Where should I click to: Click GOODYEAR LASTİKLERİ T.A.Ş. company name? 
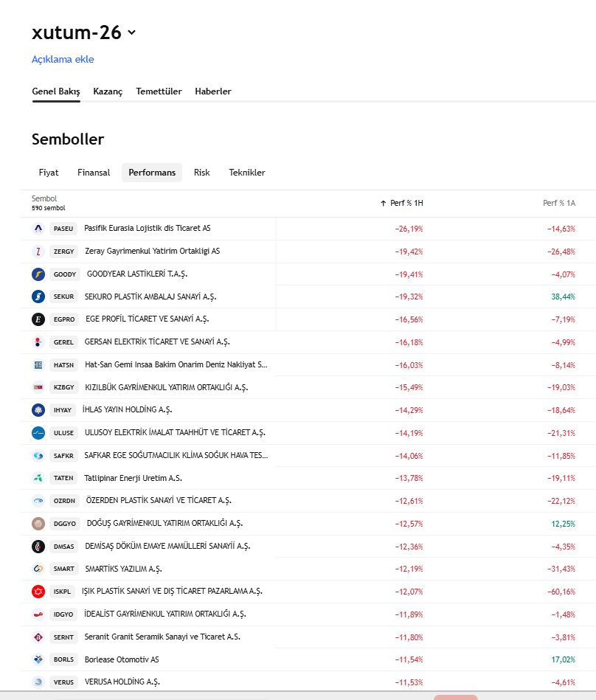[137, 274]
